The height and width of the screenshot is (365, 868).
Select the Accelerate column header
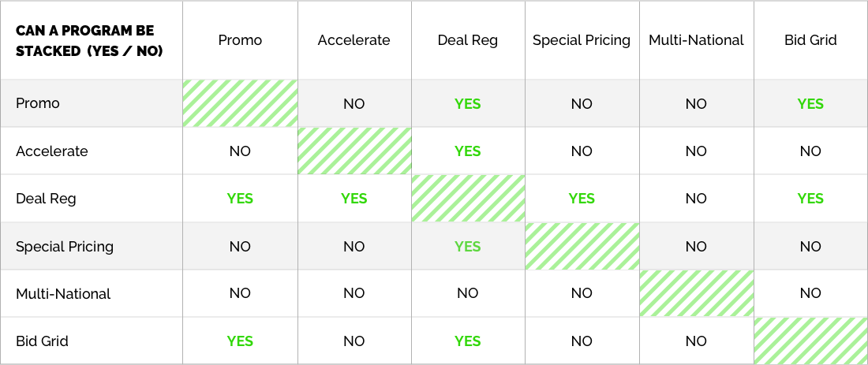(354, 40)
